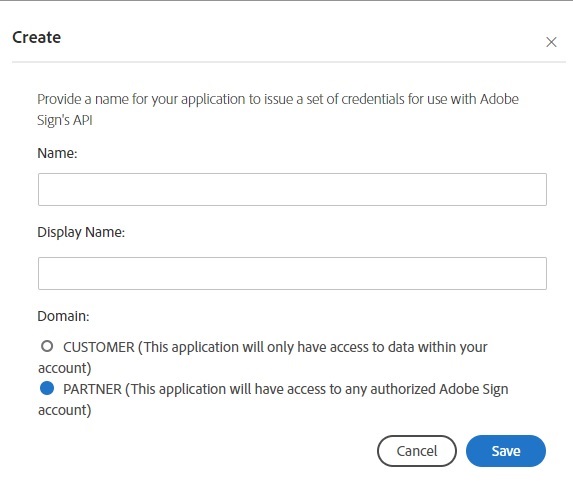Click the divider line under Create heading
573x486 pixels.
coord(289,62)
